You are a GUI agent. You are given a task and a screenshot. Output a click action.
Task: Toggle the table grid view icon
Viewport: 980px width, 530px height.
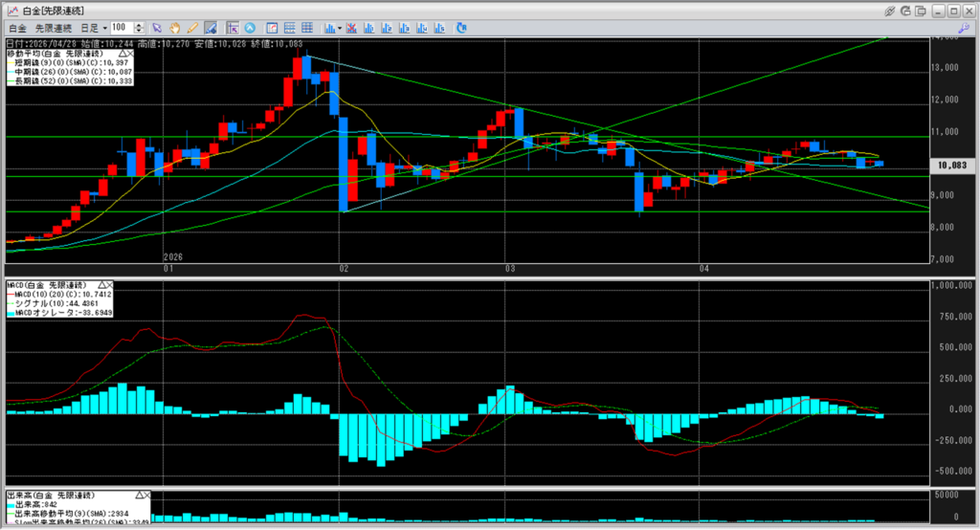[x=306, y=29]
